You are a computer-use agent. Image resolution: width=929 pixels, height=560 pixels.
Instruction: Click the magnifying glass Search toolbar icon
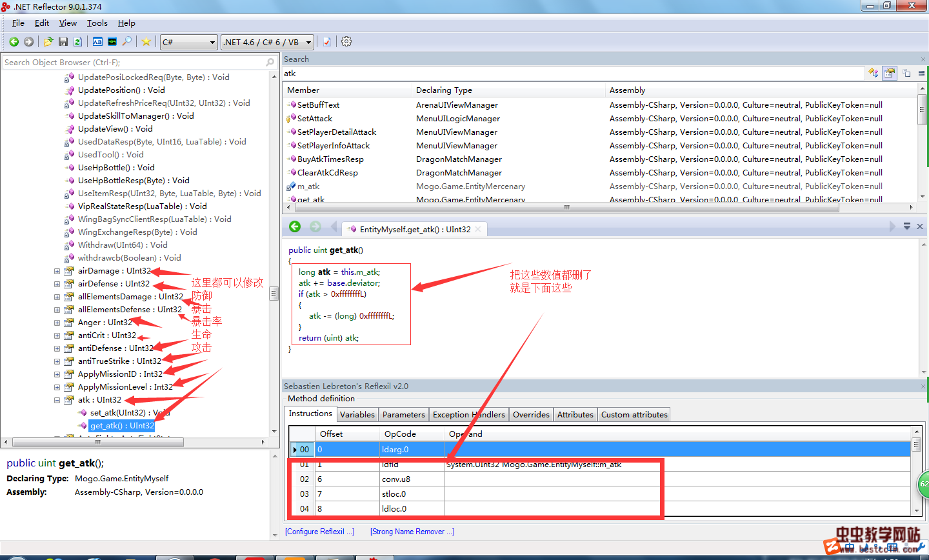coord(127,42)
